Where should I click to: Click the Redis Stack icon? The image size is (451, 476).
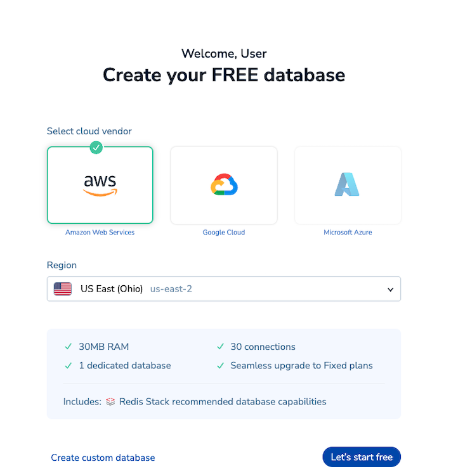tap(110, 401)
